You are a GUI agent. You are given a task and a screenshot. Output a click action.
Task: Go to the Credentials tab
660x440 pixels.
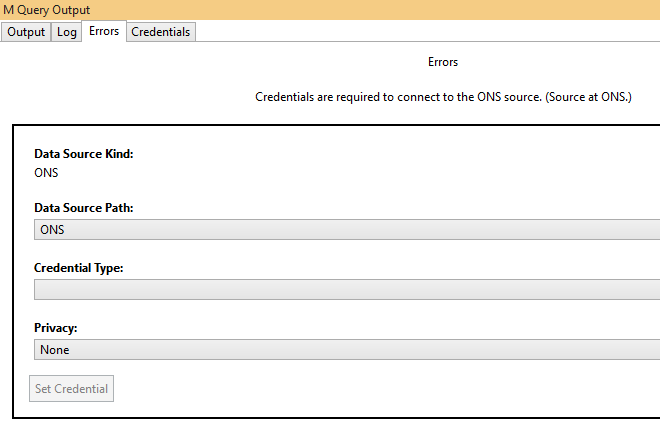(161, 32)
